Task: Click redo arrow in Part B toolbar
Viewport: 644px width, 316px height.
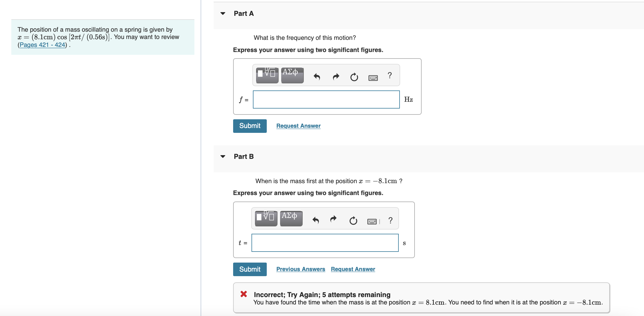Action: click(333, 219)
